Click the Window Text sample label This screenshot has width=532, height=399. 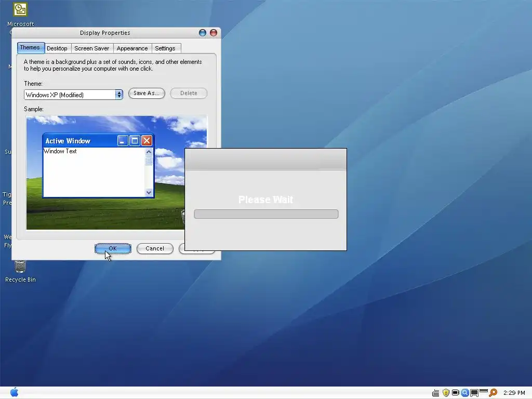point(60,151)
